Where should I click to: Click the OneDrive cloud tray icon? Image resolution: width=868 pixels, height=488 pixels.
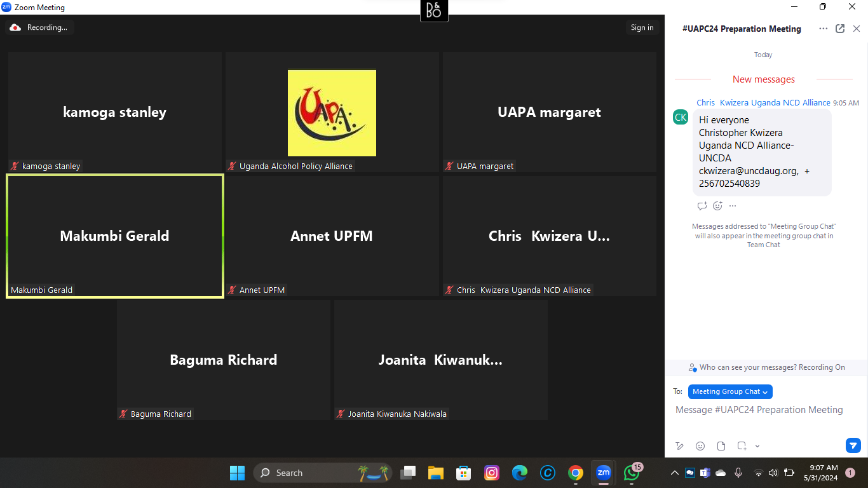[721, 473]
